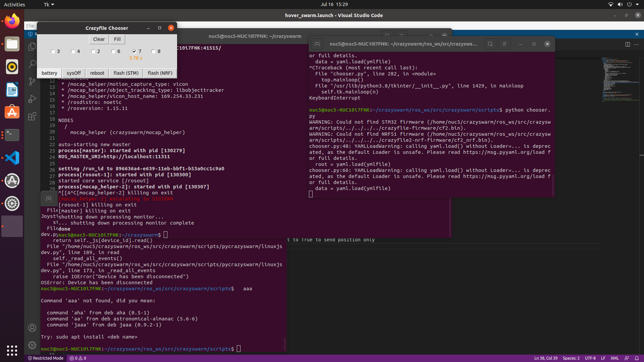Dismiss the blue VS Code notification banner

point(637,34)
